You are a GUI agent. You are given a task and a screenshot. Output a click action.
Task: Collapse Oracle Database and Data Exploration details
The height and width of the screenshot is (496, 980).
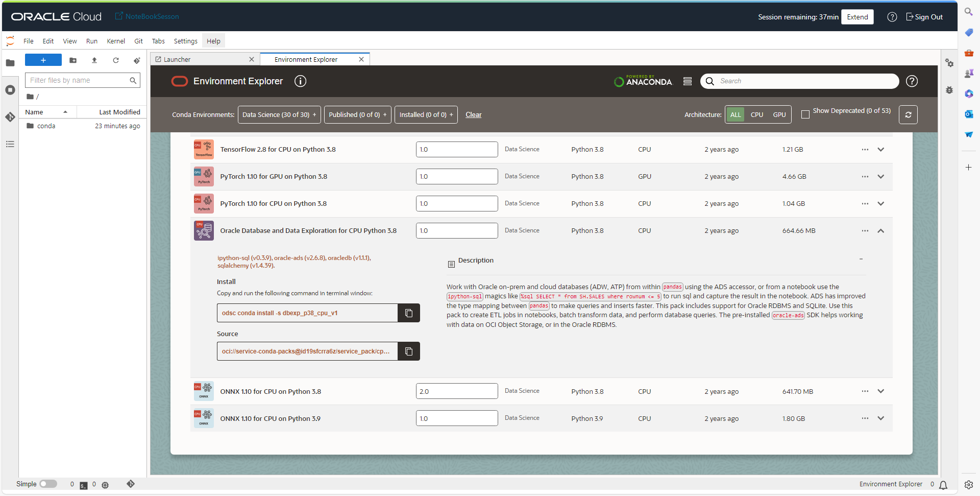(x=880, y=231)
